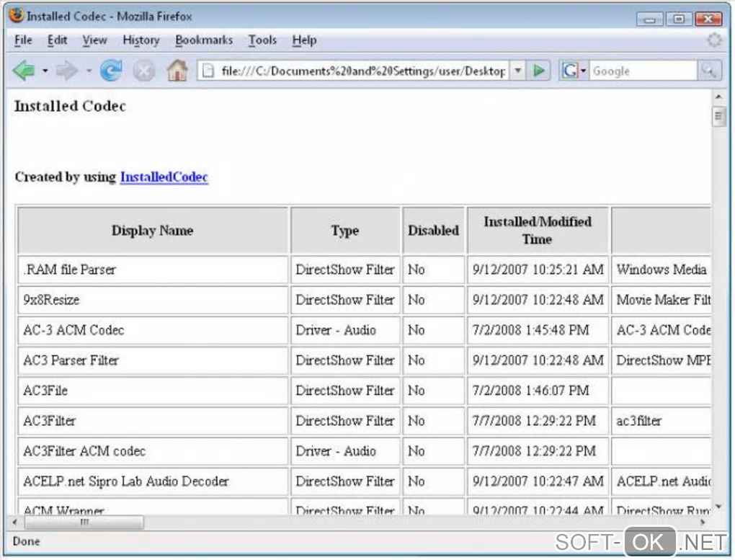Click the 'AC3File' cell

[153, 391]
